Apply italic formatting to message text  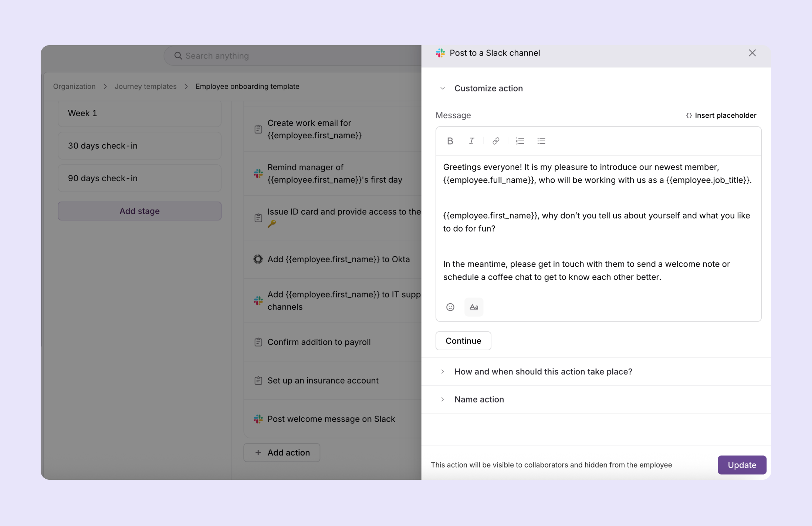(471, 141)
